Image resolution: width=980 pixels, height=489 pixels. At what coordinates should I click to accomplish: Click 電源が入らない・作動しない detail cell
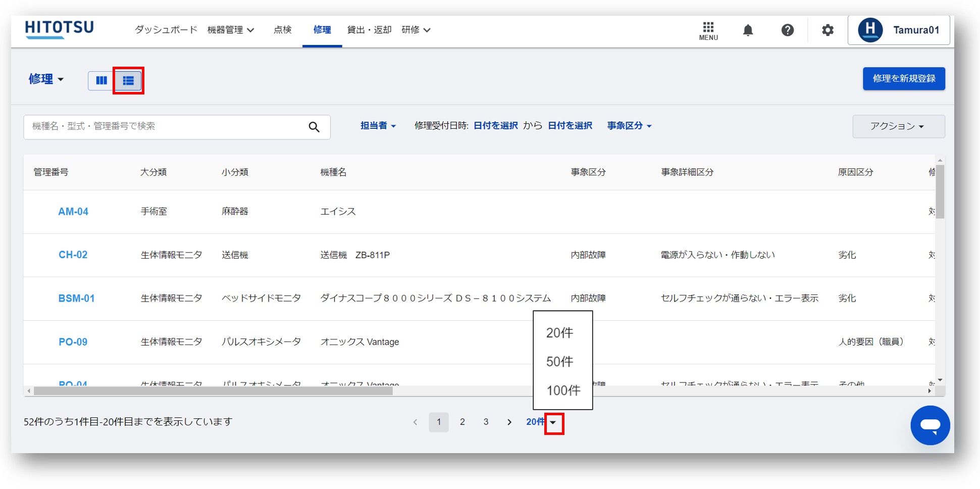(x=717, y=255)
